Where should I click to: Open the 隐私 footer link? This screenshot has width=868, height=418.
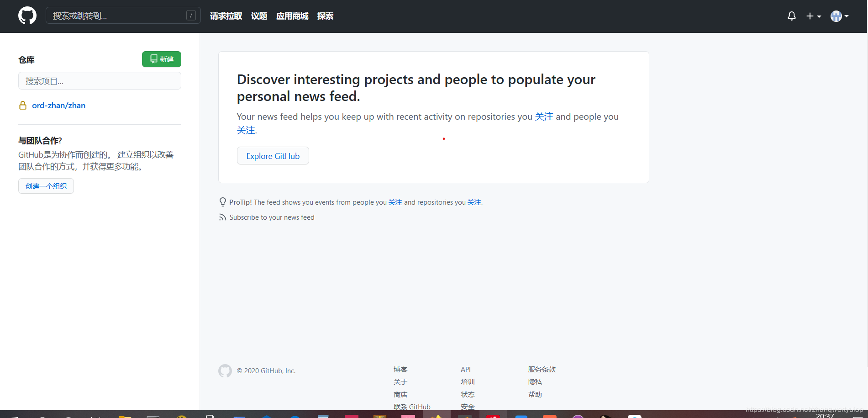[535, 381]
